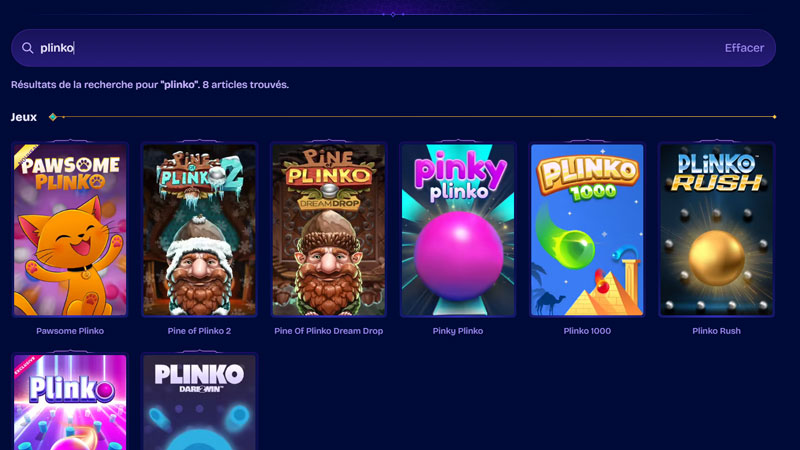Click the "Plinko 1000" title text

pos(587,331)
